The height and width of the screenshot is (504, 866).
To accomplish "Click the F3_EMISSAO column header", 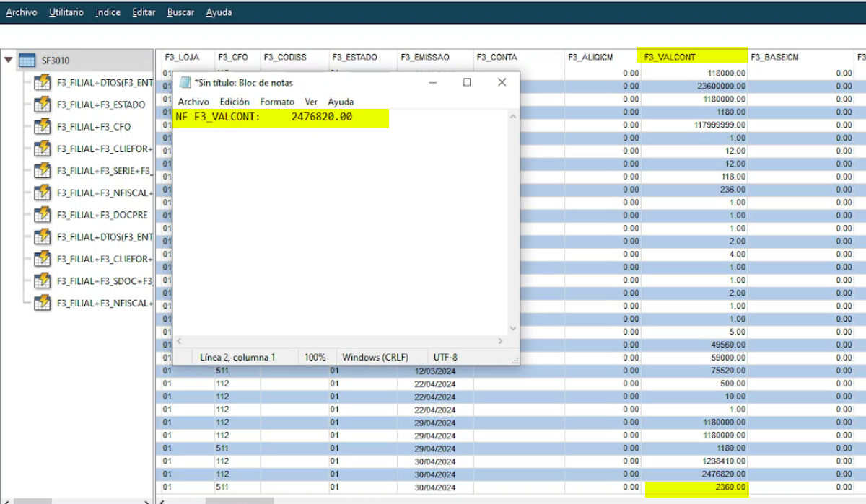I will [x=435, y=57].
